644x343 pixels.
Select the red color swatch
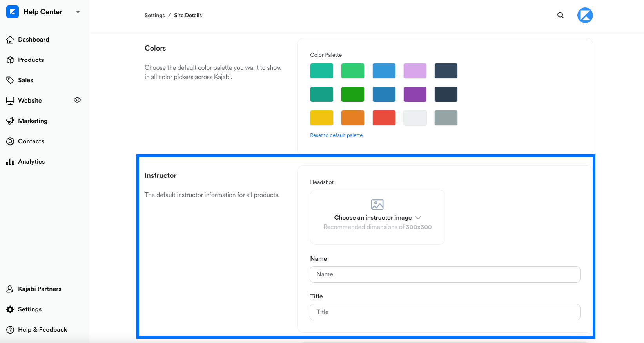(384, 118)
